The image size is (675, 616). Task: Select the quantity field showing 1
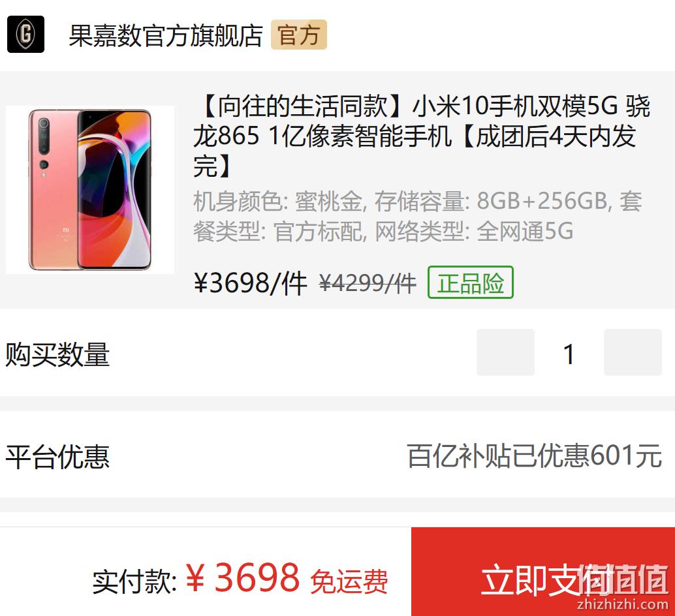[x=569, y=354]
